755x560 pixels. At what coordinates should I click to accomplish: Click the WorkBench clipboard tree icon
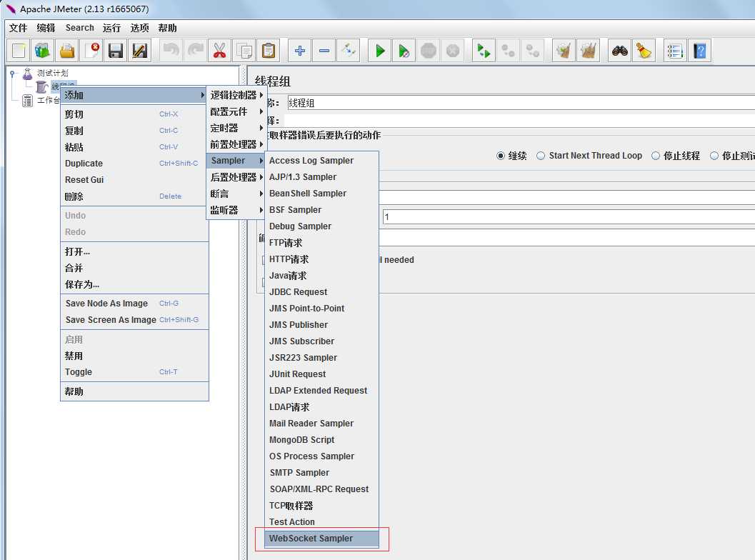click(x=27, y=100)
